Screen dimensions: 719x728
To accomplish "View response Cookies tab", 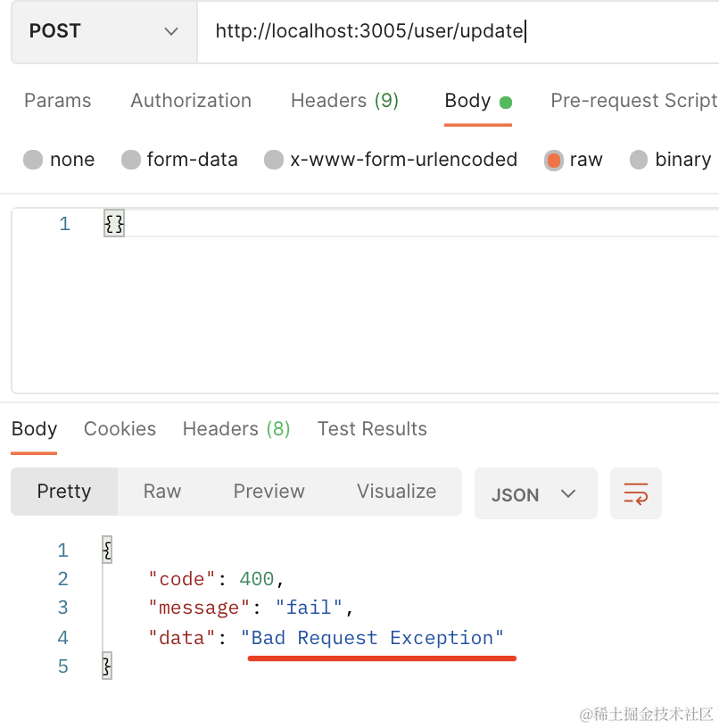I will (120, 429).
